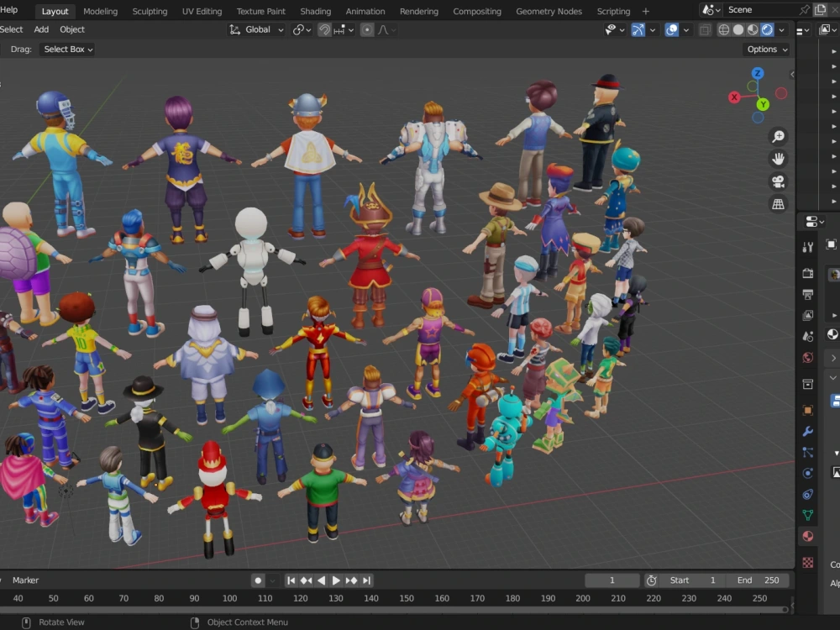Open the Render properties tab
840x630 pixels.
(808, 271)
